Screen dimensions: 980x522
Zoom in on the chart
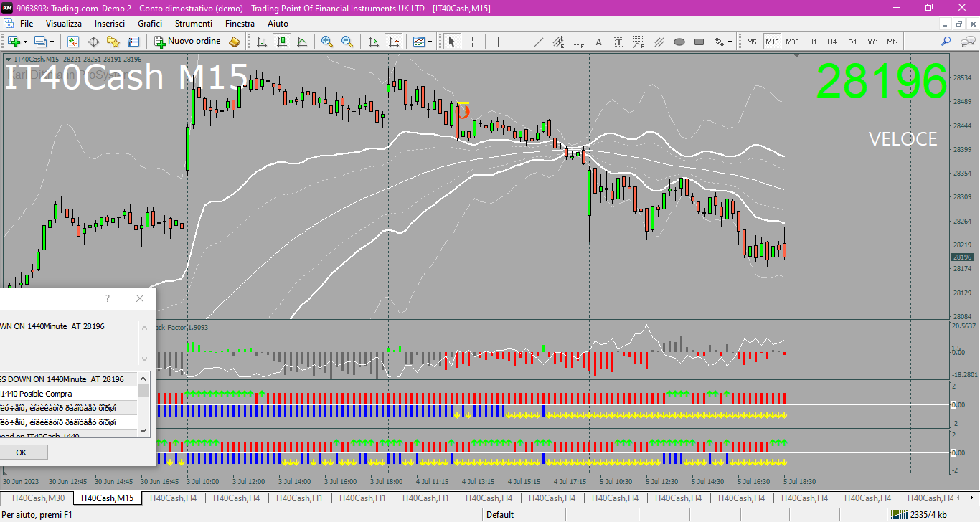[327, 42]
